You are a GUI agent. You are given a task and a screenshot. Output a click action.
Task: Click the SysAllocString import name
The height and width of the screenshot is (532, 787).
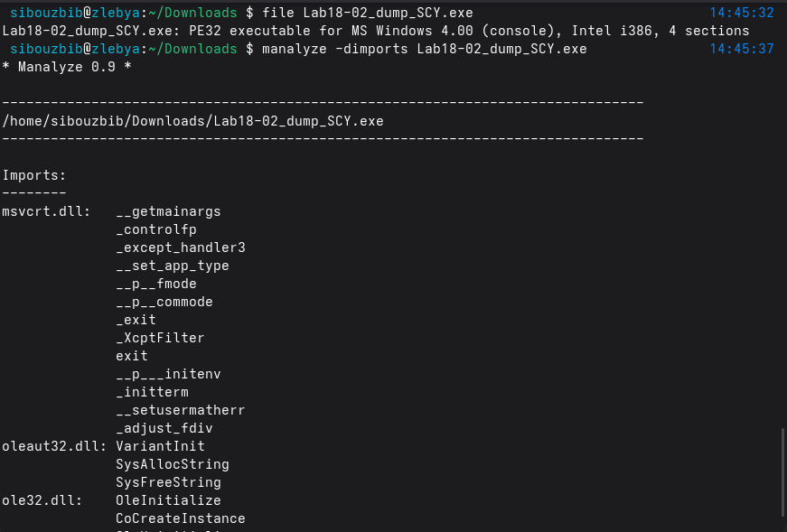coord(172,464)
